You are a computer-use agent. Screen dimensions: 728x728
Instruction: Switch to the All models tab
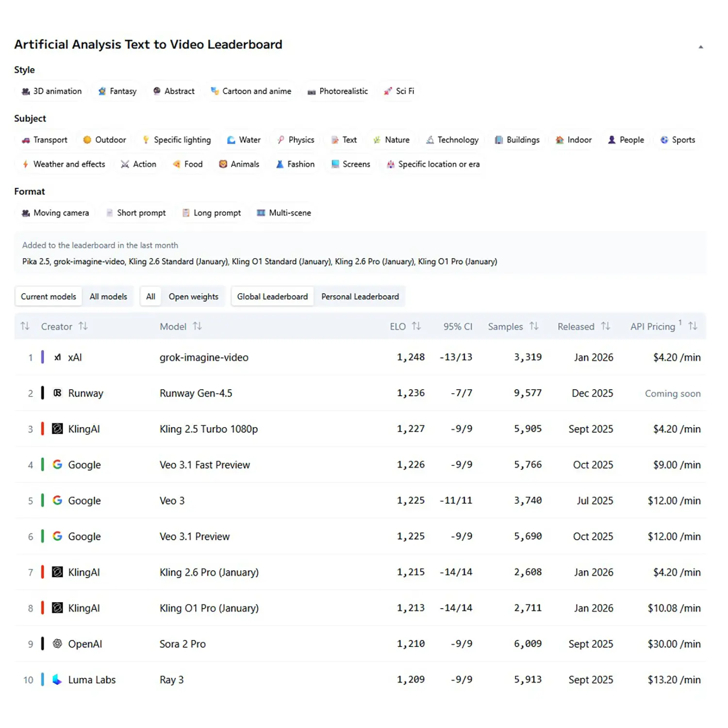108,297
